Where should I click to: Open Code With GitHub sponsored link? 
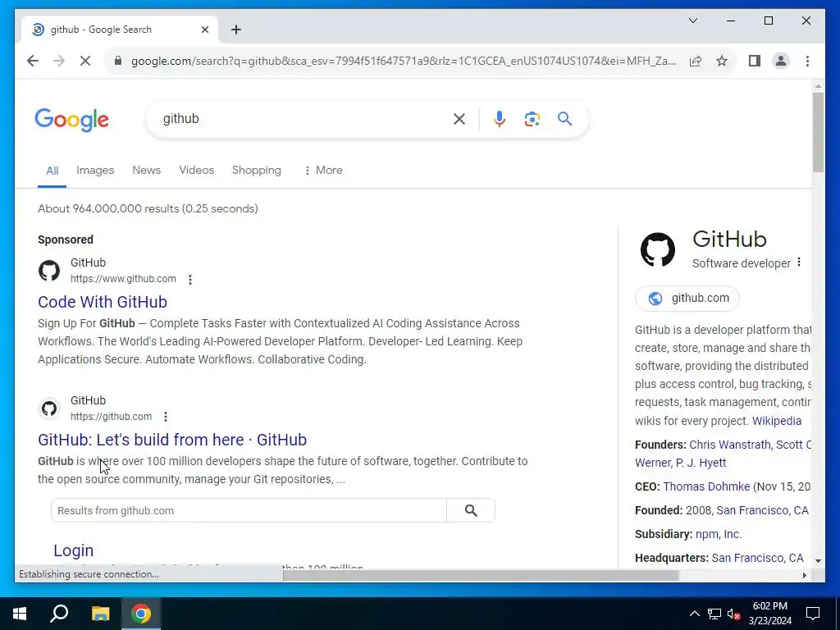[x=103, y=302]
